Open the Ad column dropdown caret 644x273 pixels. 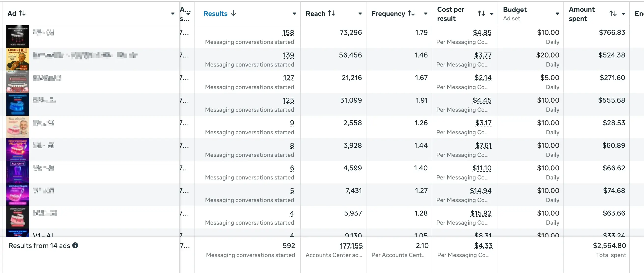(173, 14)
